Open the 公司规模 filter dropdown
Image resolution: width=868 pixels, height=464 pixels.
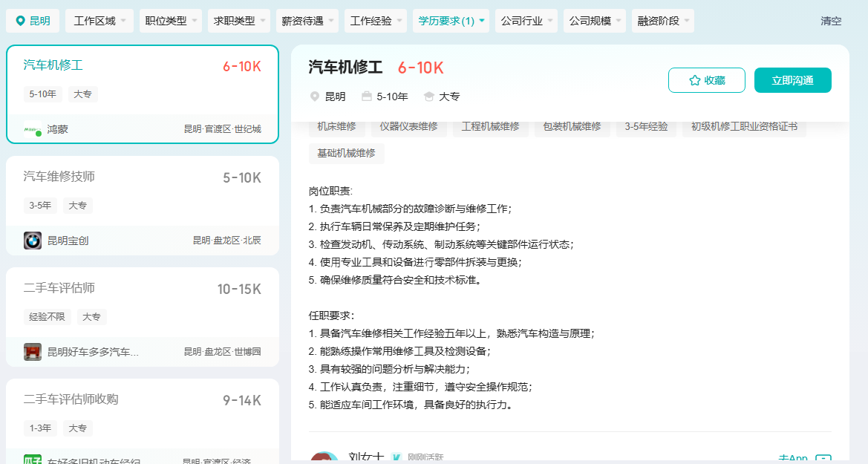tap(594, 21)
